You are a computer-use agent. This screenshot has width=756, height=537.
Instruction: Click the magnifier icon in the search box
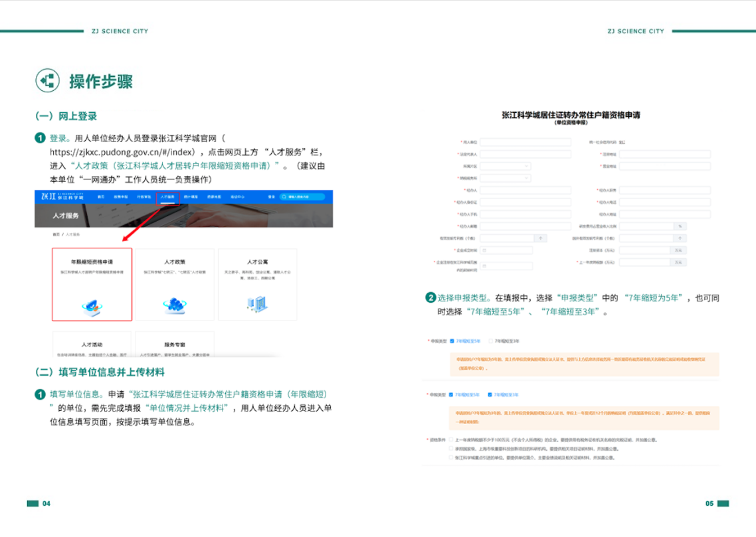click(284, 196)
